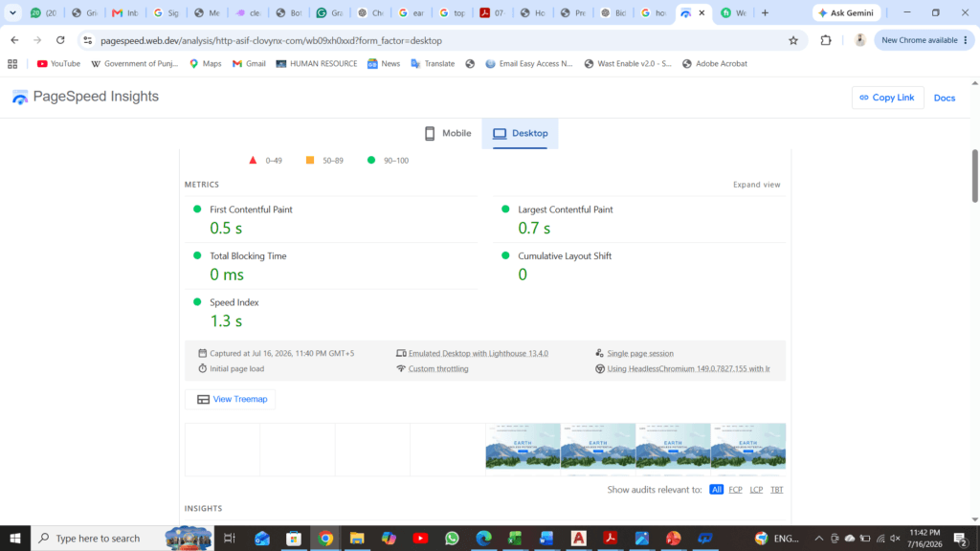
Task: Click the Total Blocking Time label
Action: point(248,255)
